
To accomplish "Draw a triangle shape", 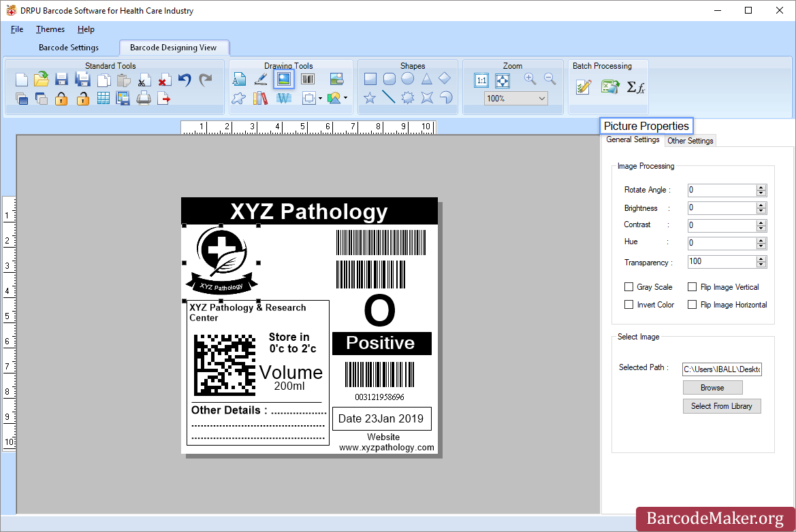I will 426,79.
